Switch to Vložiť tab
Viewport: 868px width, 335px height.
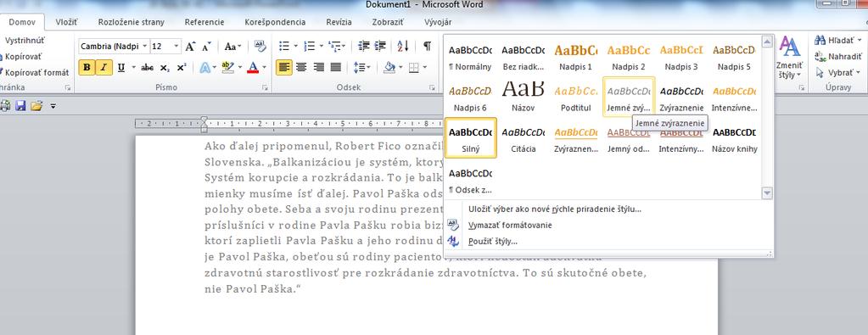coord(66,22)
